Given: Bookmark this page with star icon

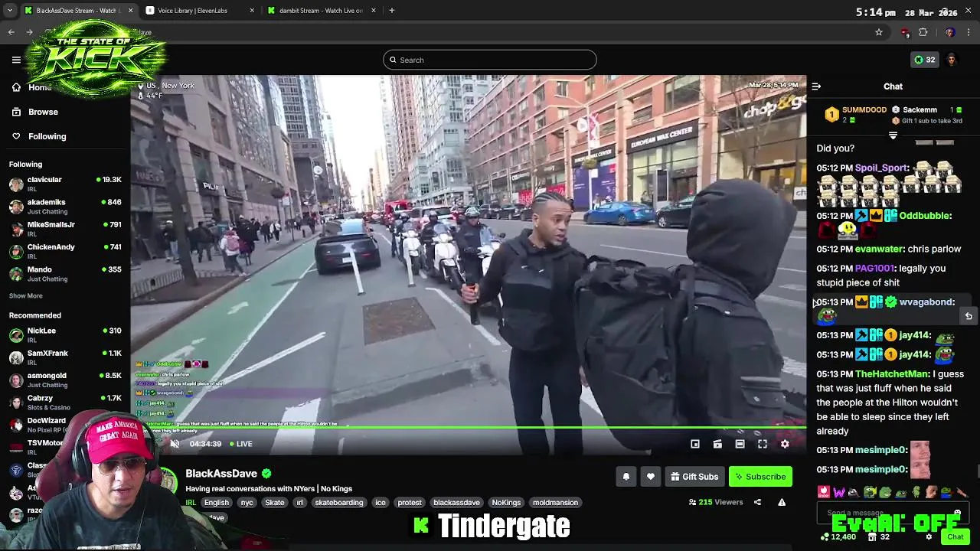Looking at the screenshot, I should click(879, 32).
